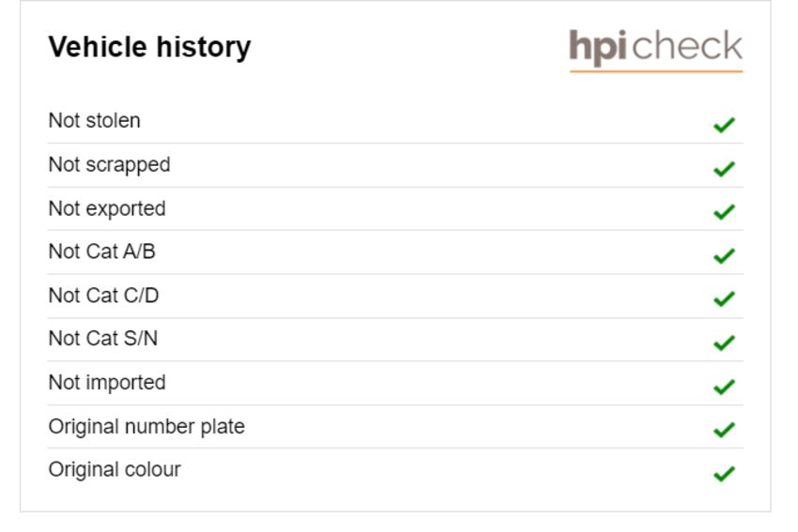798x532 pixels.
Task: Click the tick beside Not Cat C/D
Action: (724, 298)
